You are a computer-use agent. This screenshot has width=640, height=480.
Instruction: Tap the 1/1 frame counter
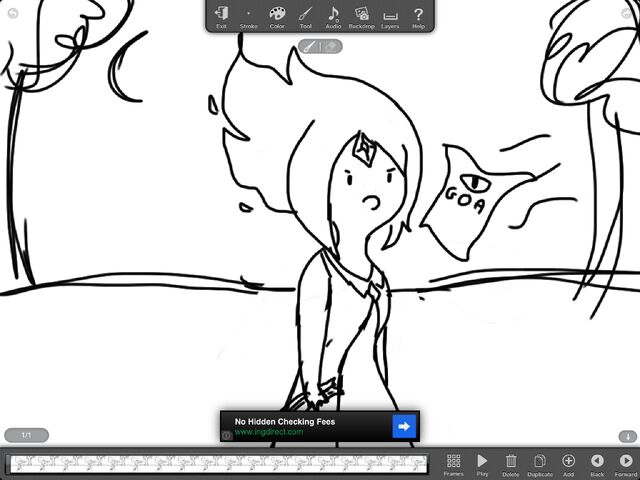(27, 435)
